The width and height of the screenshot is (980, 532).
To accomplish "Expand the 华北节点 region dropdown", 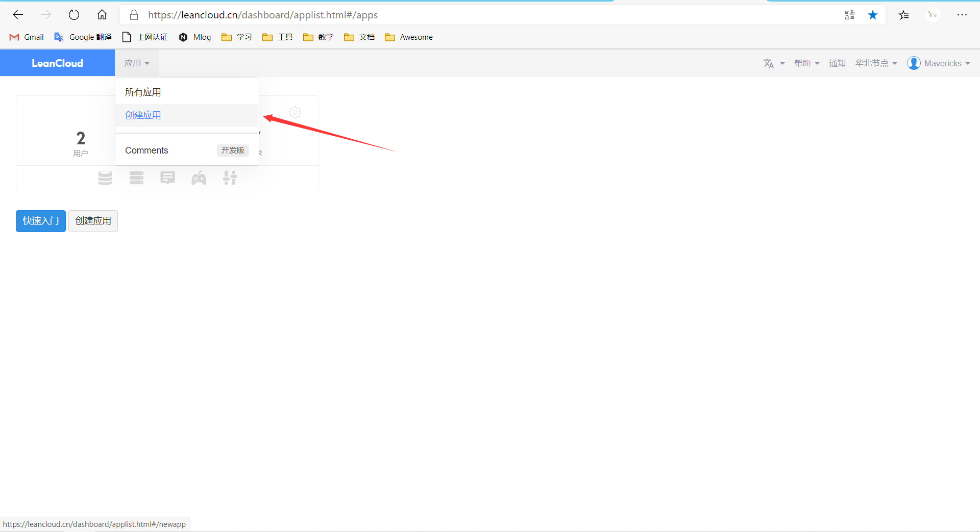I will pyautogui.click(x=876, y=63).
